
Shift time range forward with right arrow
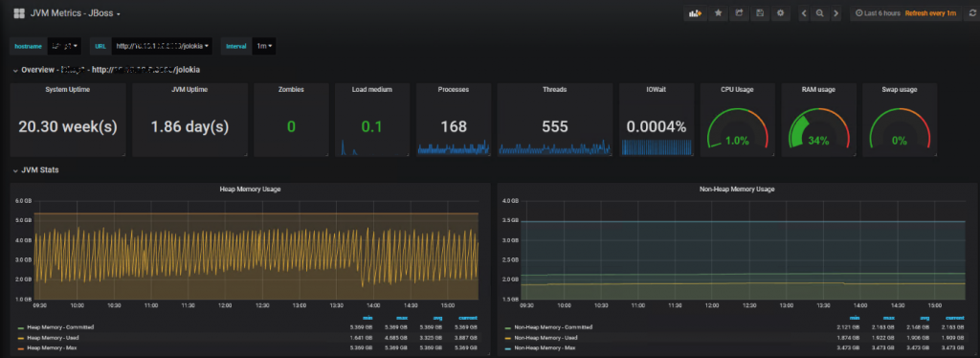(836, 13)
